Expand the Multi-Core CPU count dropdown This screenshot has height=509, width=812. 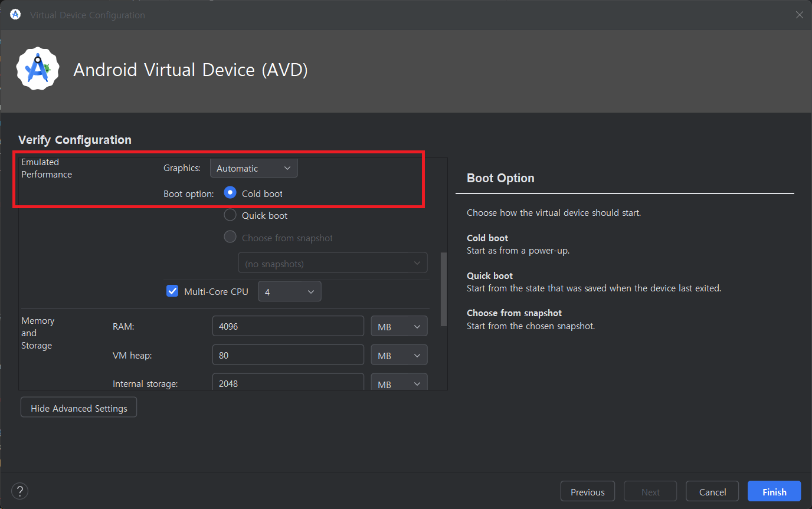pos(289,291)
